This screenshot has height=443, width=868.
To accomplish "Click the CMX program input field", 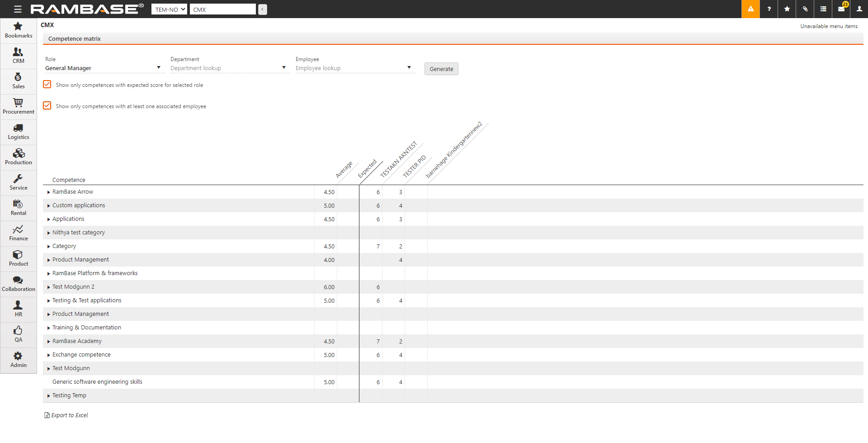I will (x=222, y=10).
